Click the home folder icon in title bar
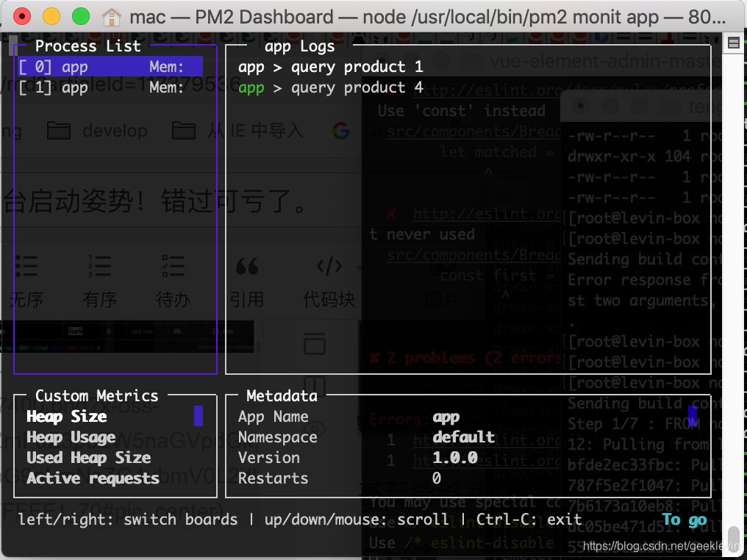The height and width of the screenshot is (560, 747). (x=112, y=17)
